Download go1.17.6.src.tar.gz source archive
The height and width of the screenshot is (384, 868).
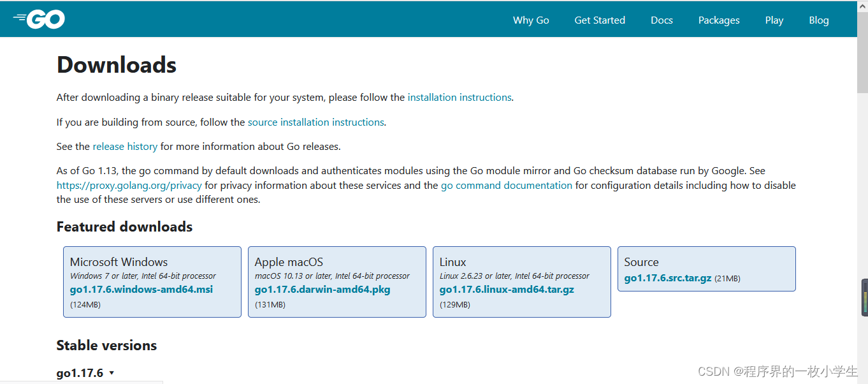pos(668,278)
